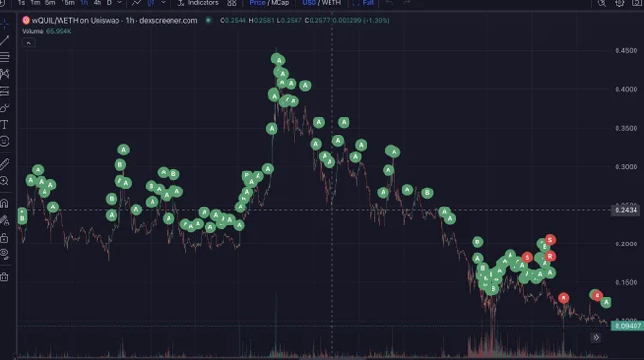Click the green live status dot
Image resolution: width=644 pixels, height=360 pixels.
208,20
